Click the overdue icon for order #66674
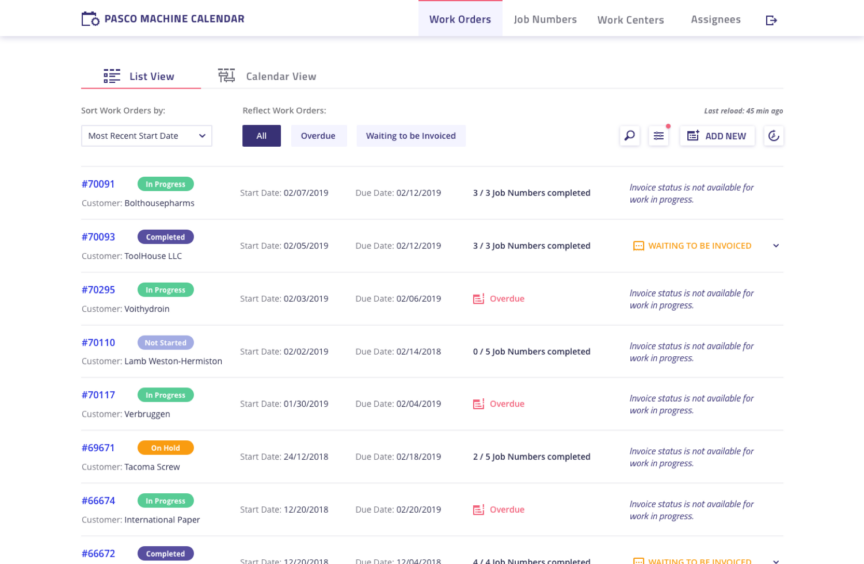 [479, 510]
